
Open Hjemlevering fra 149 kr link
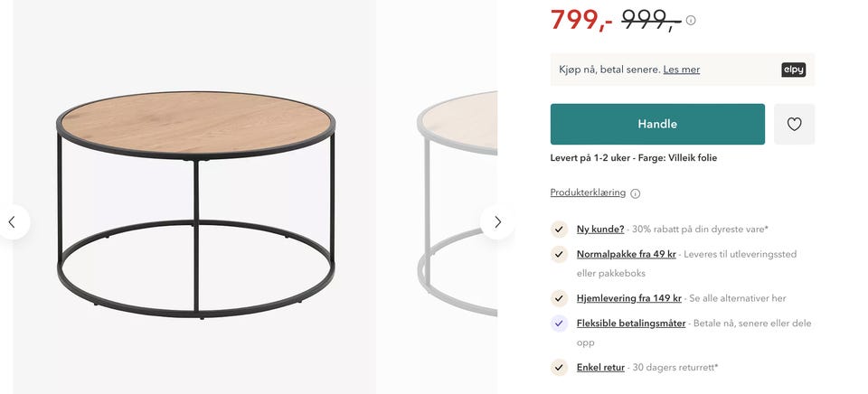point(628,298)
